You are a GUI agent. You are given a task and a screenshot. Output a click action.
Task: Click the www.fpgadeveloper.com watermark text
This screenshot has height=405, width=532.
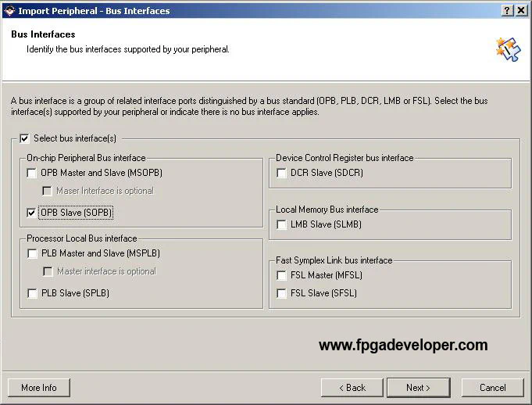coord(403,345)
